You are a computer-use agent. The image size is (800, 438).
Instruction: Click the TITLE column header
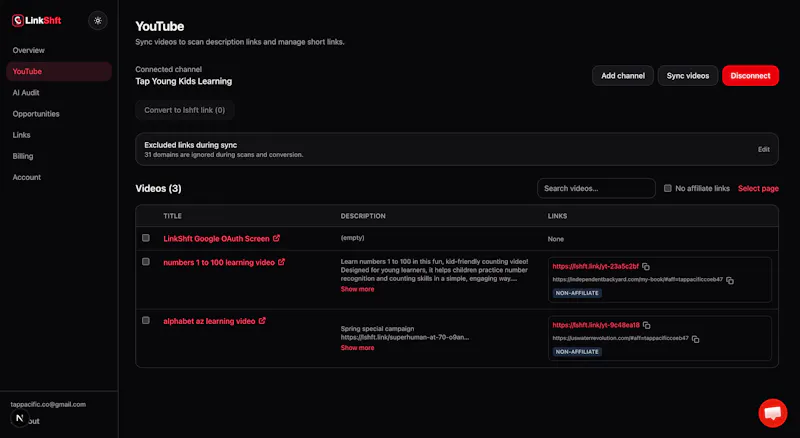click(x=172, y=216)
